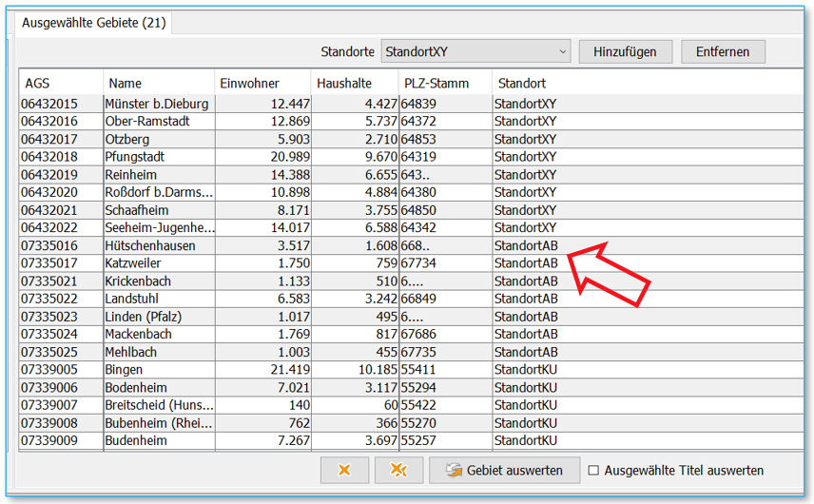This screenshot has height=504, width=814.
Task: Click the Einwohner column header
Action: click(x=262, y=84)
